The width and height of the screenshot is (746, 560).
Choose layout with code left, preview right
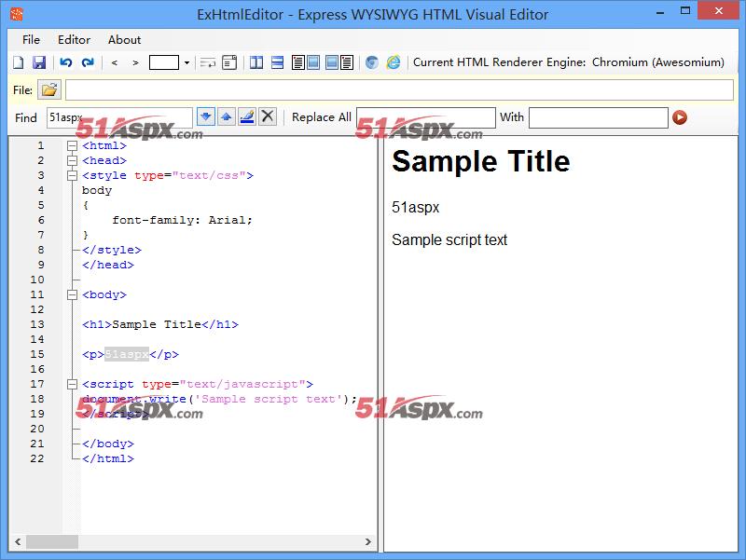click(x=306, y=62)
